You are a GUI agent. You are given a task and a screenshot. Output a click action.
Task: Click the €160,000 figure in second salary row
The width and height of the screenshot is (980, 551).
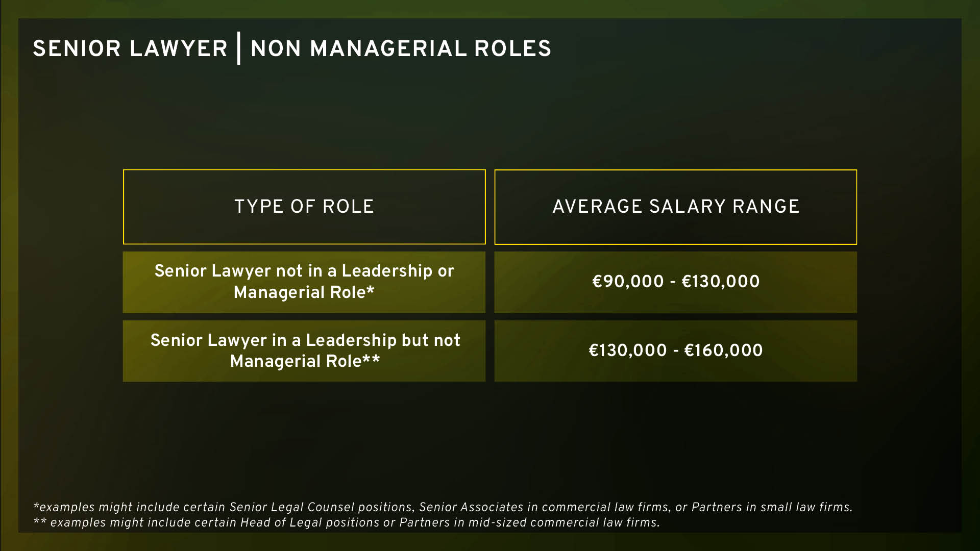723,350
